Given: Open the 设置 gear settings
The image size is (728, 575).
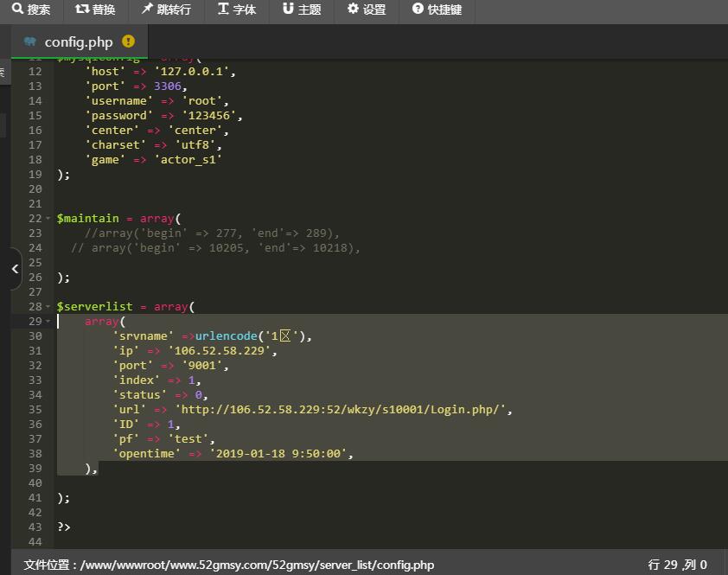Looking at the screenshot, I should click(x=366, y=10).
